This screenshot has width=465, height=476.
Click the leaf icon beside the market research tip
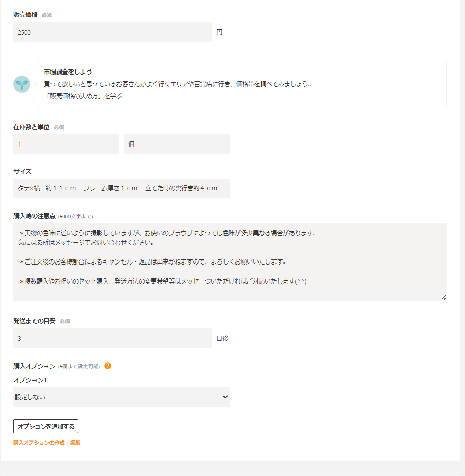[22, 83]
